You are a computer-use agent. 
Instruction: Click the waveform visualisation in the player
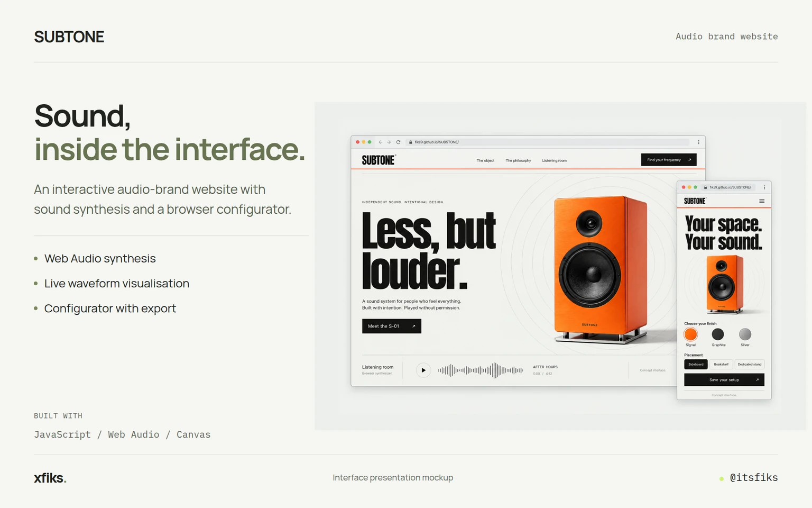[x=481, y=370]
